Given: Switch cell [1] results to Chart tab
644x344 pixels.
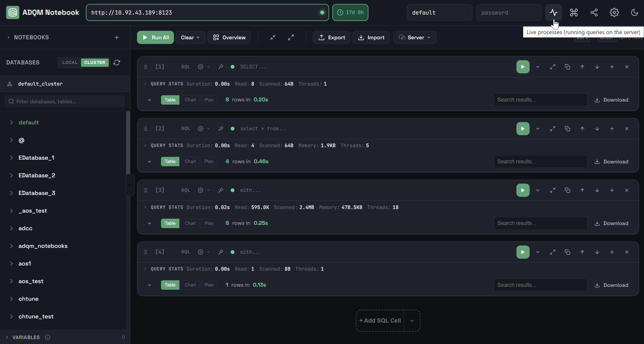Looking at the screenshot, I should pos(190,100).
